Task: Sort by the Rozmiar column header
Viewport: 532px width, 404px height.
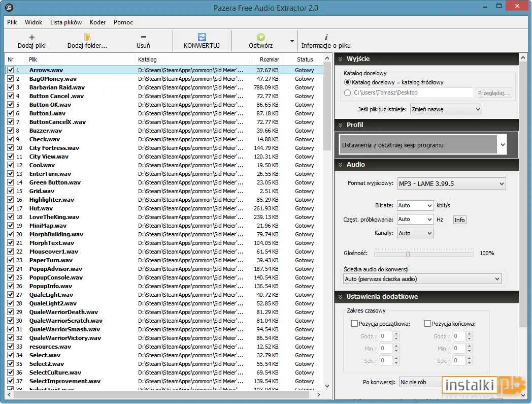Action: click(267, 59)
